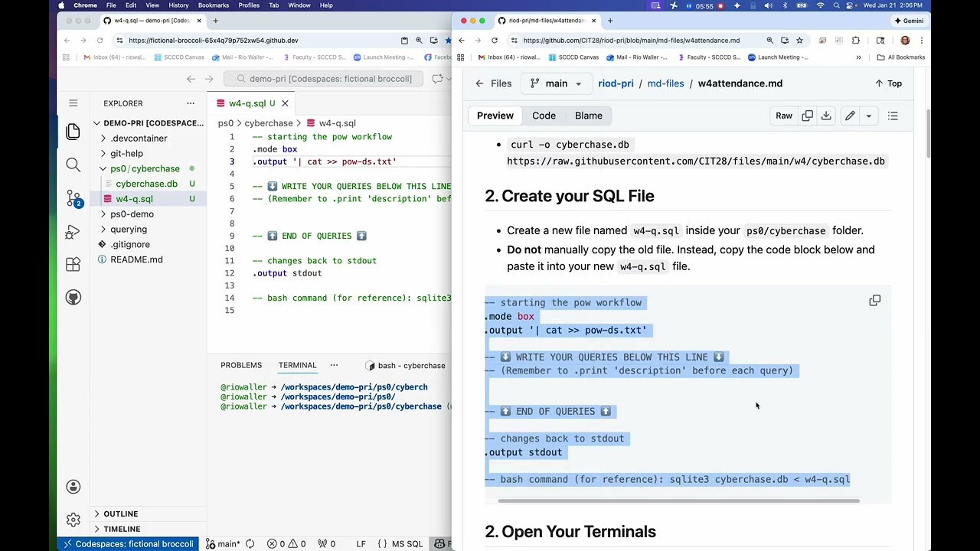
Task: Open the errors and warnings status item
Action: click(x=286, y=544)
